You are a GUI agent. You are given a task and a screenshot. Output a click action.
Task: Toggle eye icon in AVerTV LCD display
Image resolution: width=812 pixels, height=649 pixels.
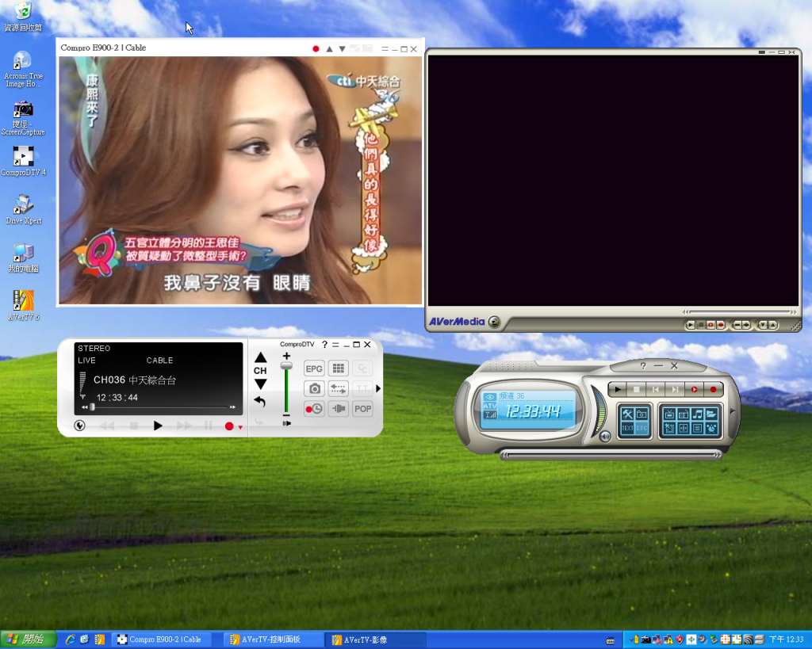coord(489,397)
